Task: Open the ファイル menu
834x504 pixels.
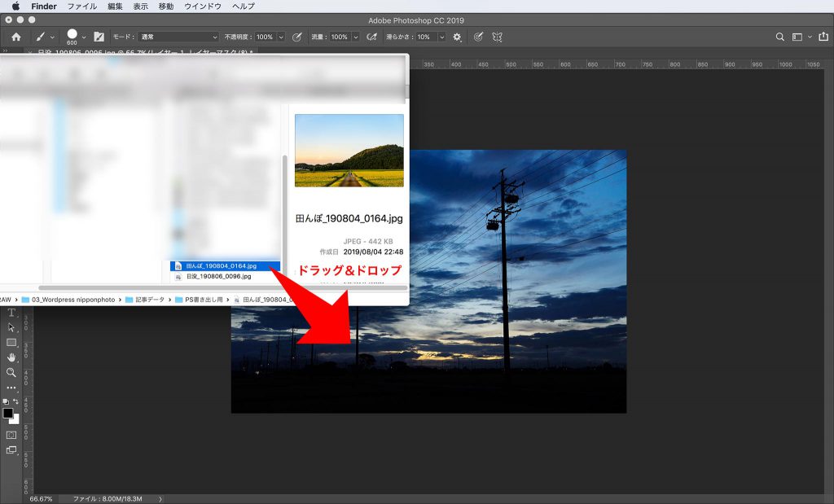Action: [82, 7]
